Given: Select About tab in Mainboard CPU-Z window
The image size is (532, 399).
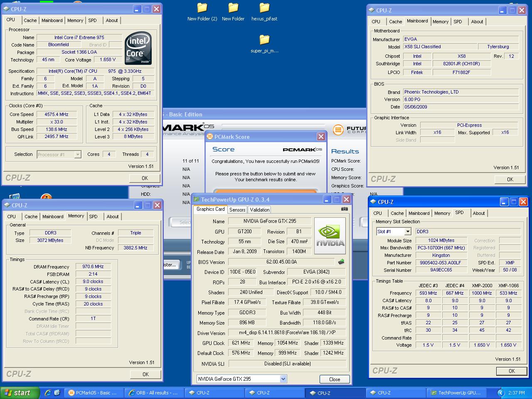Looking at the screenshot, I should 477,22.
